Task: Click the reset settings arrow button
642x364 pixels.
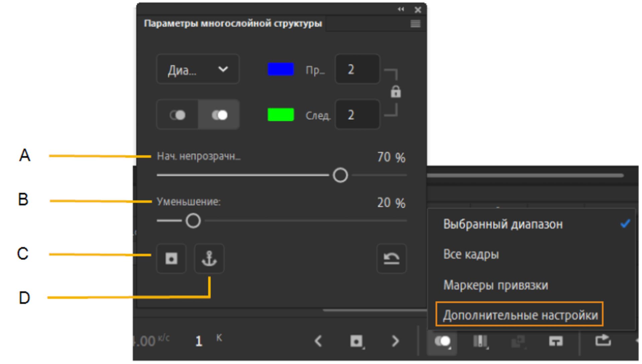Action: 392,258
